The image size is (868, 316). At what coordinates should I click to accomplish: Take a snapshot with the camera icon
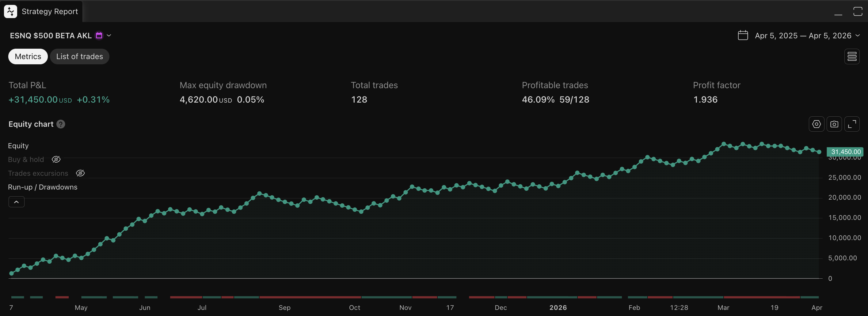pos(834,124)
